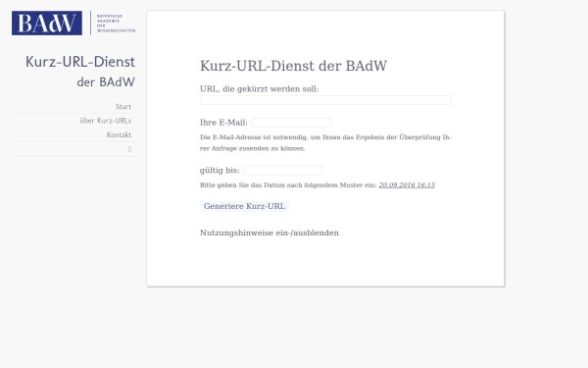
Task: Toggle Nutzungshinweise ein-/ausblenden
Action: [x=269, y=233]
